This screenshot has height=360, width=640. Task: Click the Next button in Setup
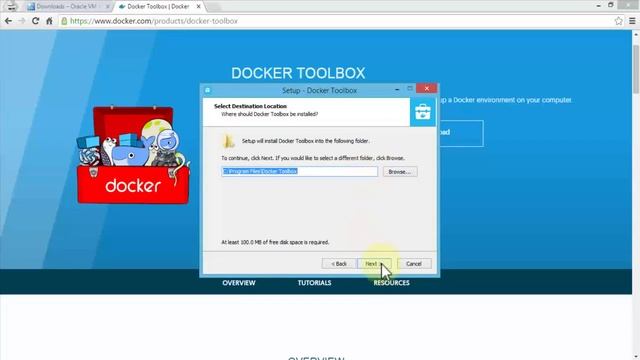pos(374,264)
